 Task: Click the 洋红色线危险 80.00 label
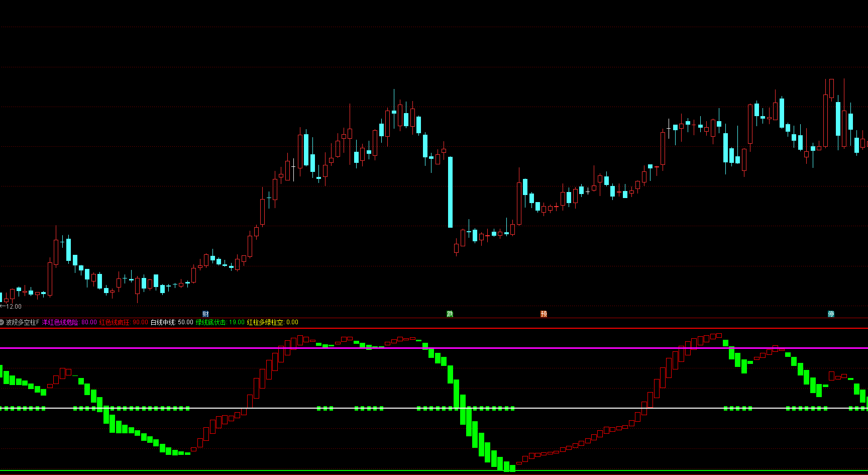click(x=69, y=322)
